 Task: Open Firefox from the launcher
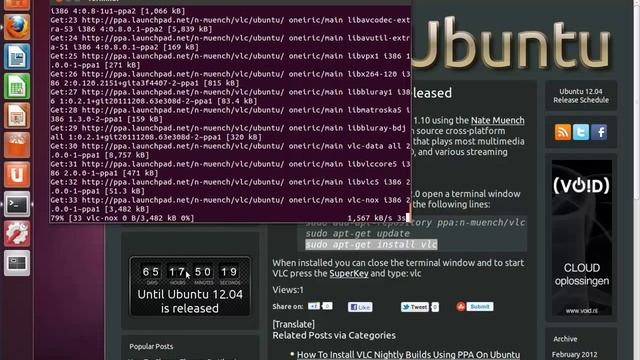point(17,27)
